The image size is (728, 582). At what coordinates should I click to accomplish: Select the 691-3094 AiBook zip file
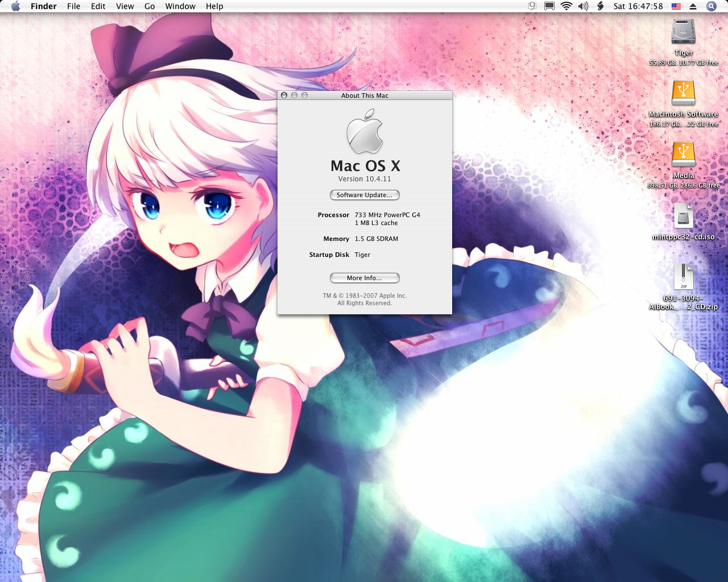[683, 277]
